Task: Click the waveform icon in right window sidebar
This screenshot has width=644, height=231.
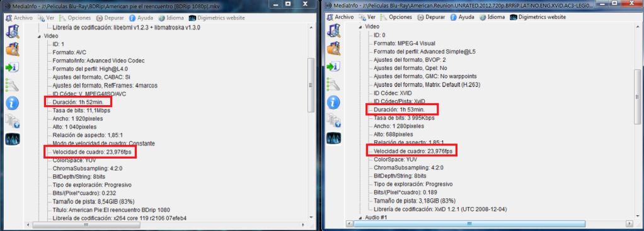Action: coord(334,137)
